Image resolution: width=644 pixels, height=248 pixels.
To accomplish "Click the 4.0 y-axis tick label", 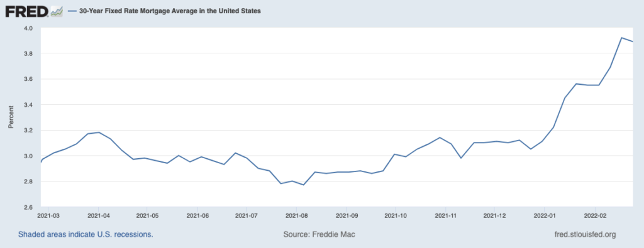I will coord(28,28).
